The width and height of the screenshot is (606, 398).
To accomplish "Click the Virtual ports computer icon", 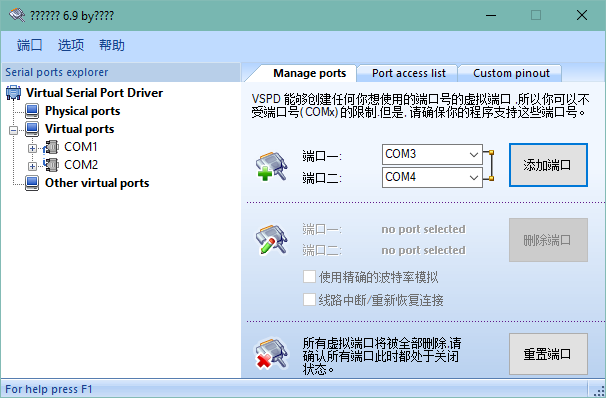I will tap(32, 129).
